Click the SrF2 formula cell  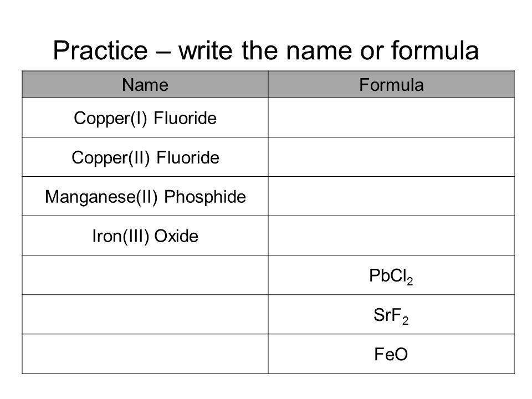[x=391, y=315]
